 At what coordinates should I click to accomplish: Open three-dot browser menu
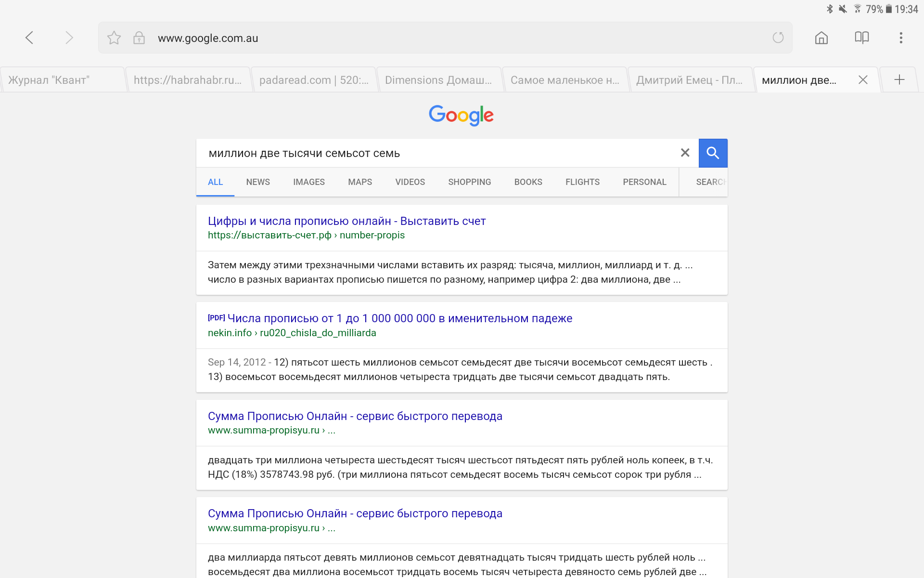tap(901, 38)
